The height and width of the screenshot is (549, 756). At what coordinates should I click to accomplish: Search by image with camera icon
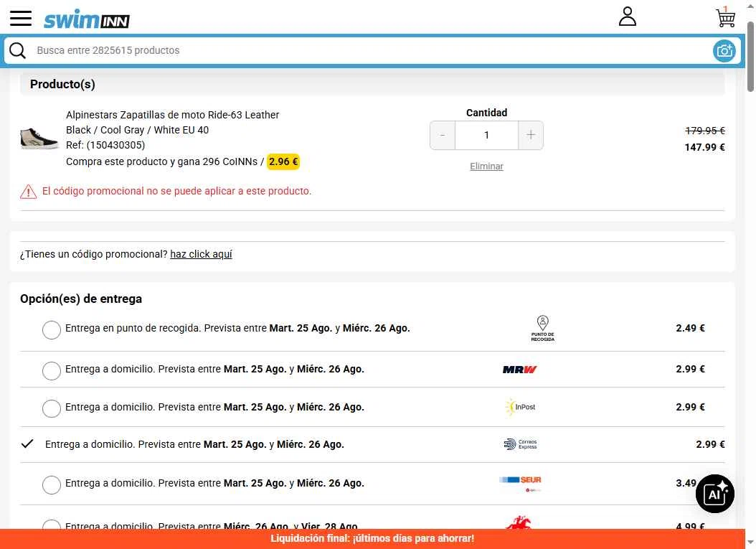point(724,51)
